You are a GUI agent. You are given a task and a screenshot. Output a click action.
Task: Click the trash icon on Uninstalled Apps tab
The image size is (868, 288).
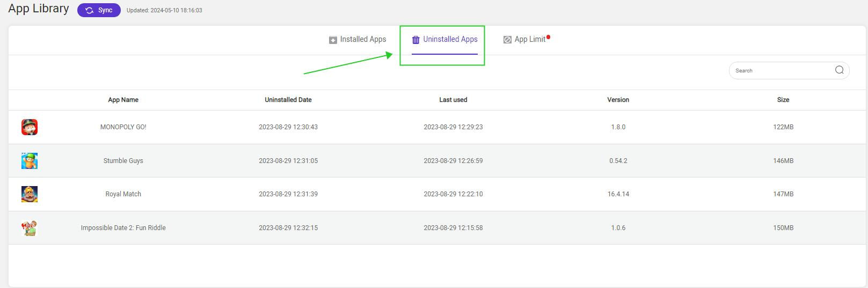pos(415,40)
